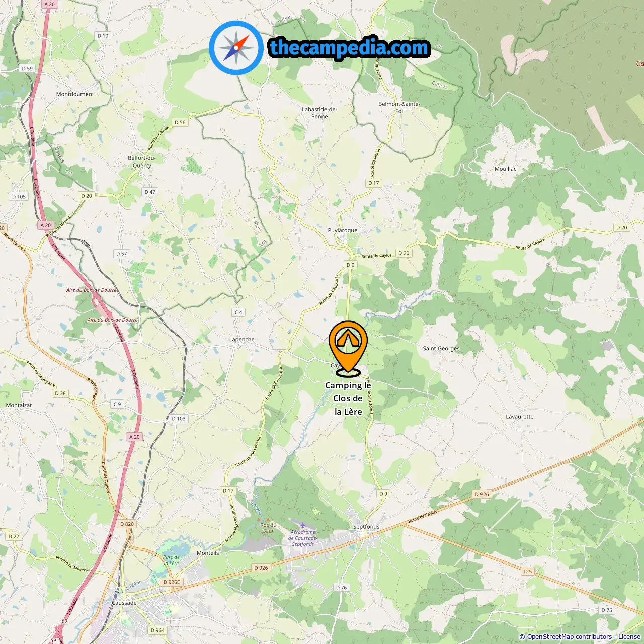Select the Camping le Clos de la Lère label
644x644 pixels.
pyautogui.click(x=348, y=398)
